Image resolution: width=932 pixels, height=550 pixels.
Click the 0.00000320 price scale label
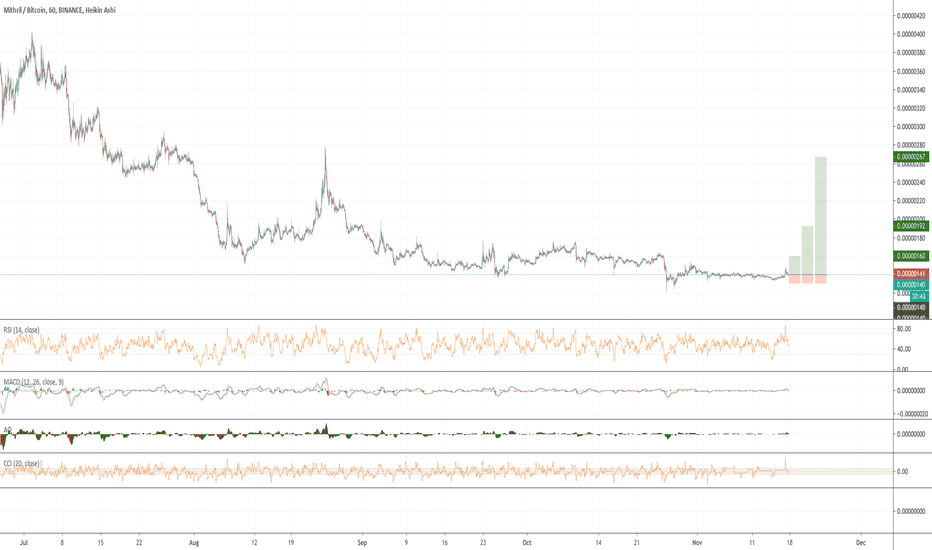(911, 109)
